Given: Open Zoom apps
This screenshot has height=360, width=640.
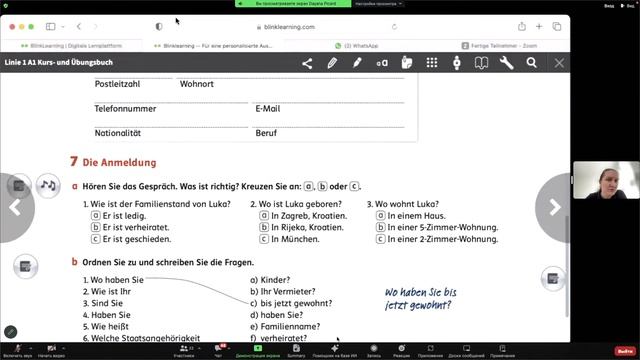Looking at the screenshot, I should [431, 351].
